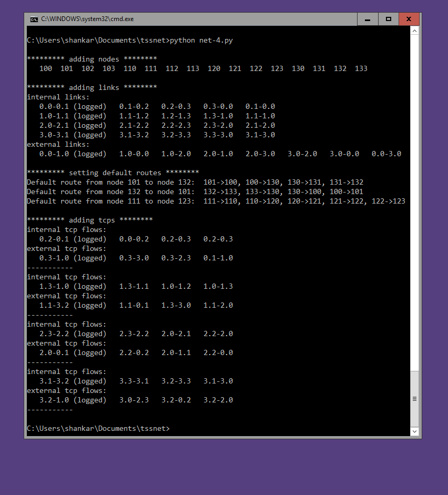Screen dimensions: 448x495
Task: Click node number 113
Action: click(193, 68)
